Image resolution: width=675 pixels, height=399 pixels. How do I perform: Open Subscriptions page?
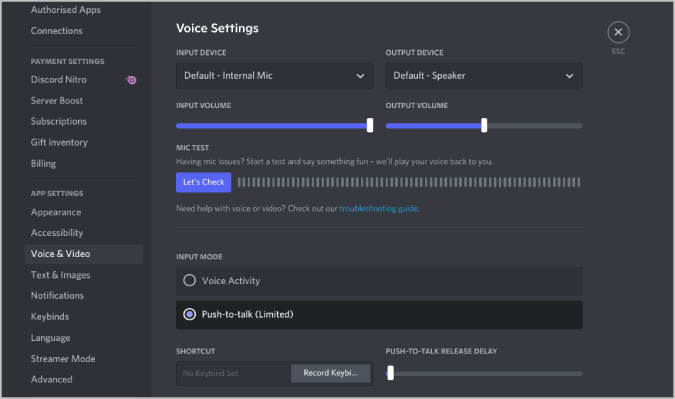(x=59, y=121)
